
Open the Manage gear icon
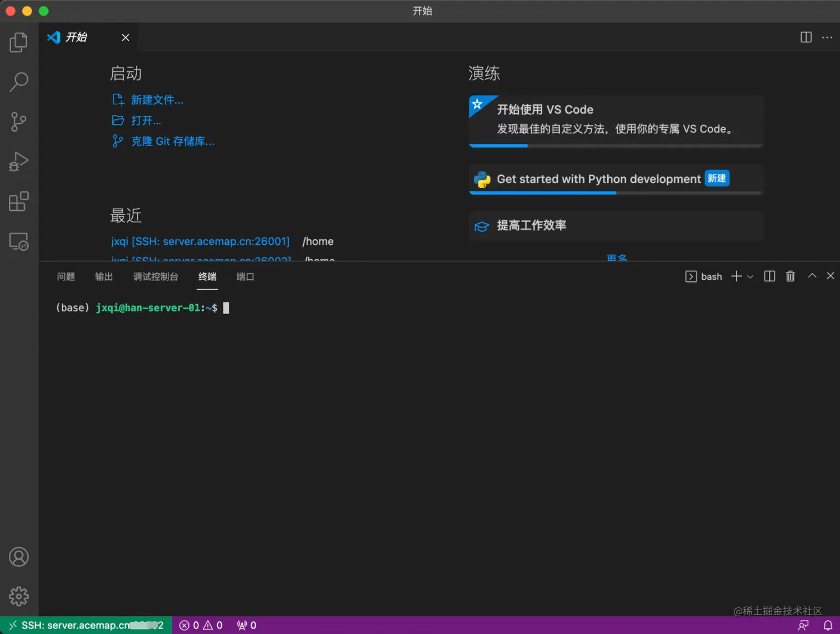click(x=19, y=596)
